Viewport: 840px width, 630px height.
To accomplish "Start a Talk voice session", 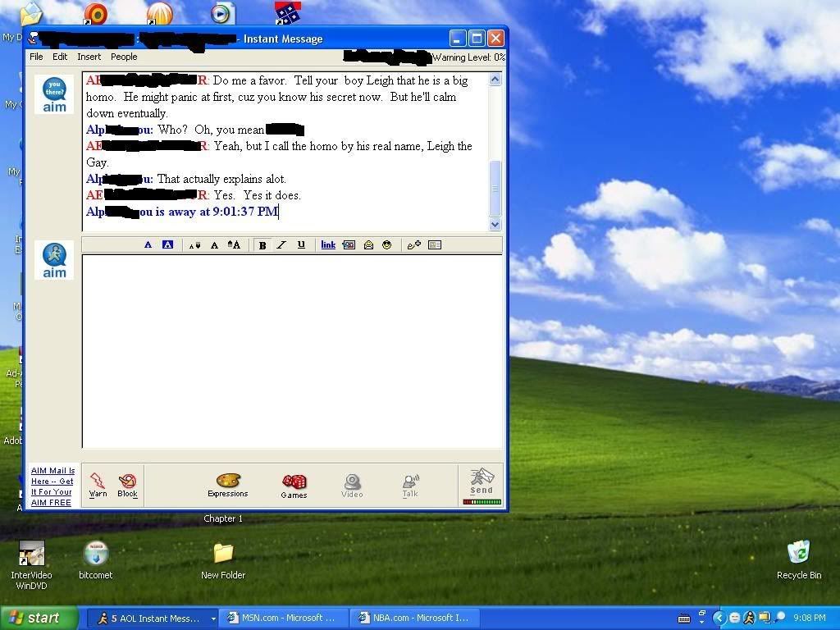I will pyautogui.click(x=410, y=486).
